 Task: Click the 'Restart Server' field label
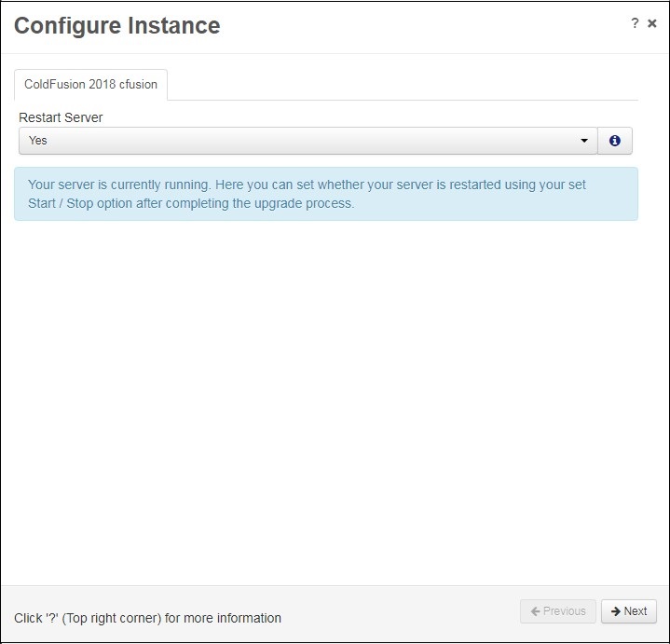(61, 117)
